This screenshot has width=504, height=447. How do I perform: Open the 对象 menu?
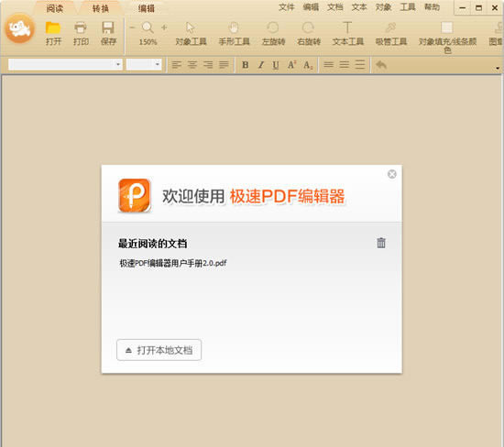[x=383, y=7]
